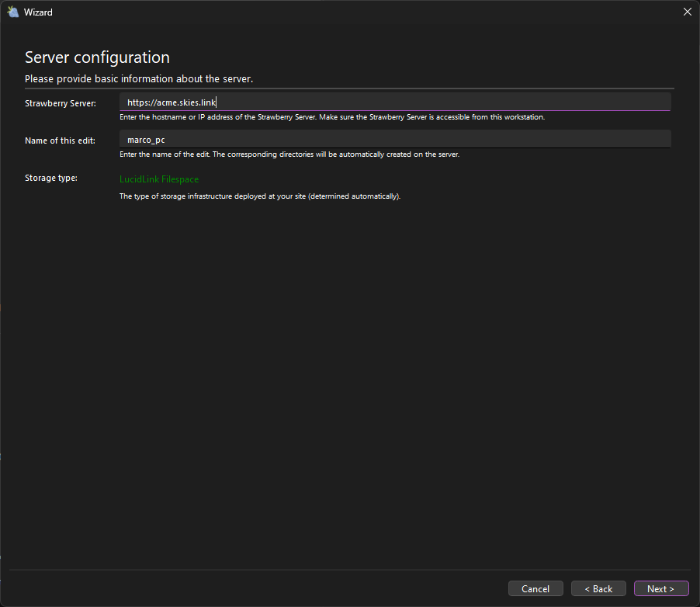
Task: Click the empty title bar area
Action: 349,12
